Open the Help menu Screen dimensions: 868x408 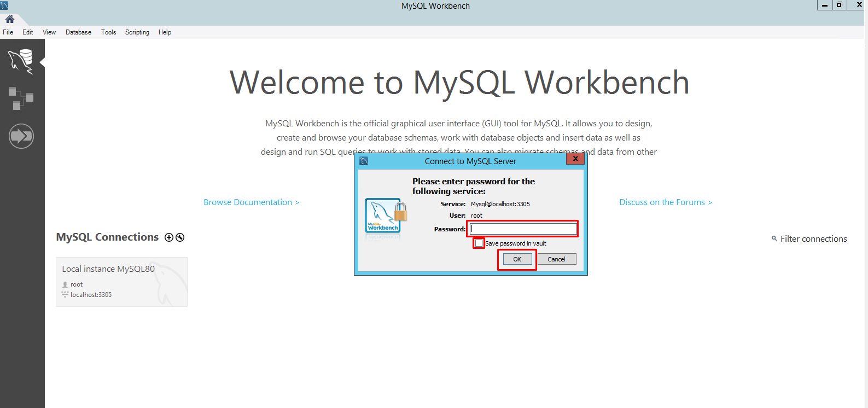point(165,32)
